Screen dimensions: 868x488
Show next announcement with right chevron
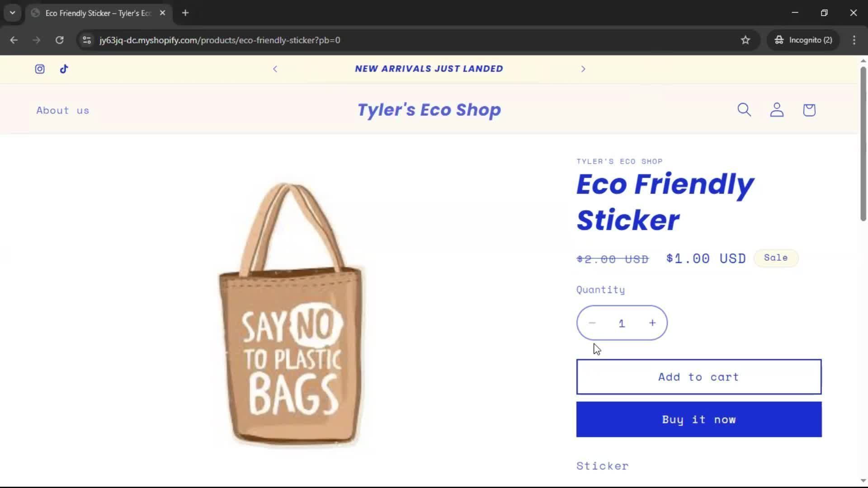583,69
